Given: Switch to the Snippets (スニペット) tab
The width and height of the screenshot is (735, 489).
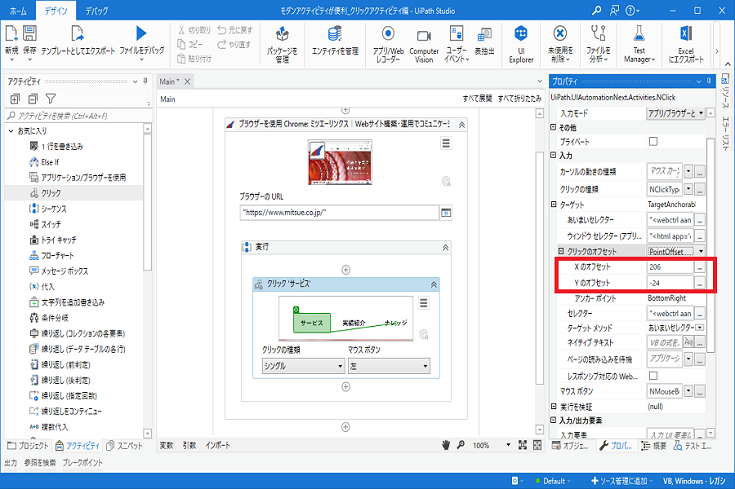Looking at the screenshot, I should [x=125, y=445].
